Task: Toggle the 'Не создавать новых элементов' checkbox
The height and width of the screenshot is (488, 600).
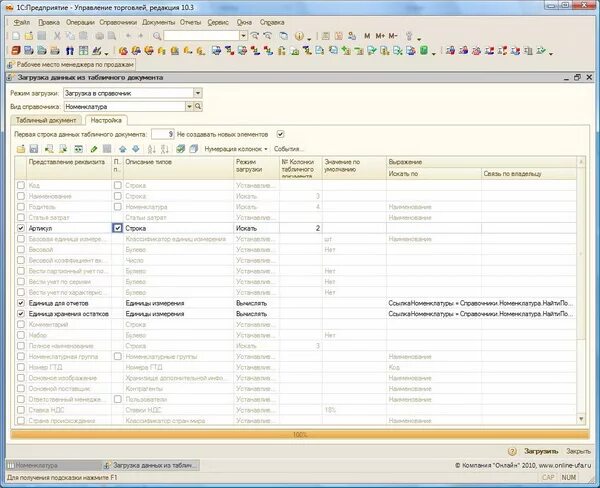Action: (280, 134)
